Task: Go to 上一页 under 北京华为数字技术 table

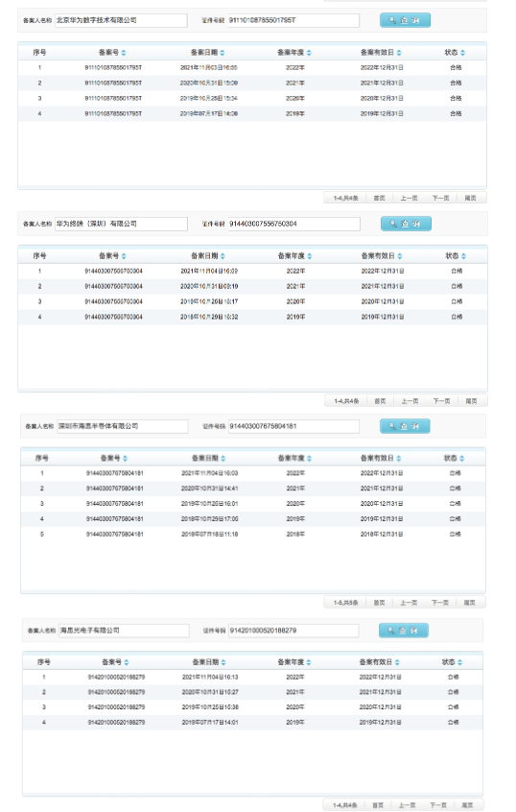Action: (409, 198)
